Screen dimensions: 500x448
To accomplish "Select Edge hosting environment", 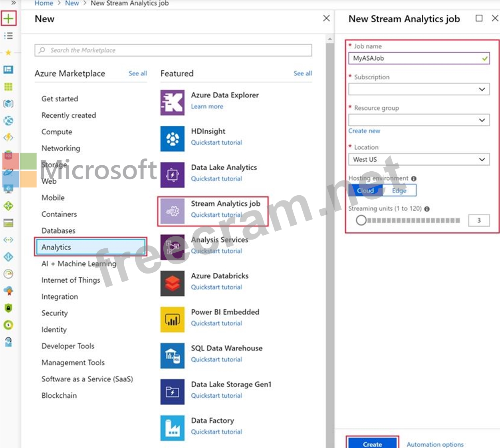I will click(x=399, y=190).
